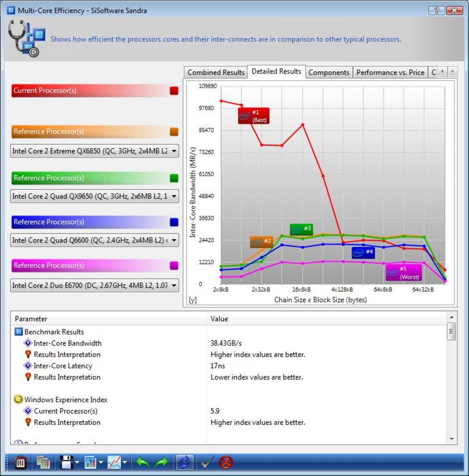Screen dimensions: 469x476
Task: Open the options settings toolbar icon
Action: coord(20,463)
